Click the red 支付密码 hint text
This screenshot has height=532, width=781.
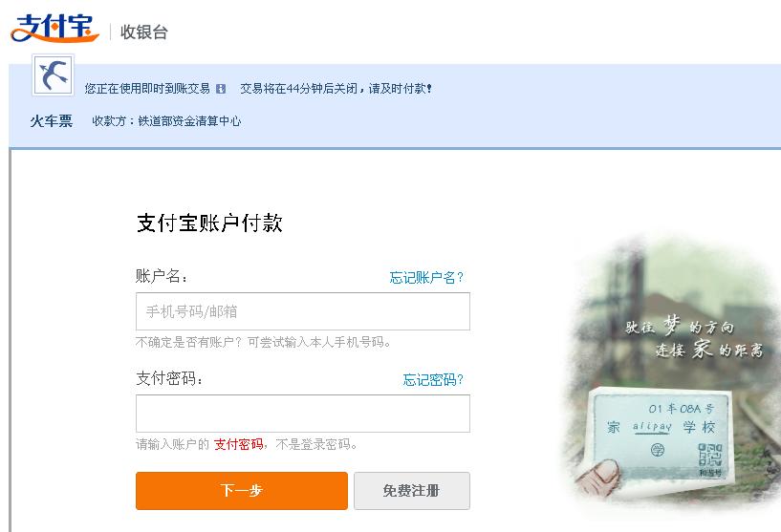coord(239,444)
